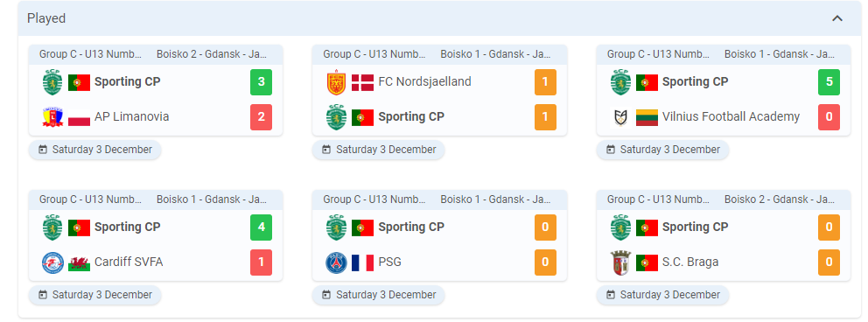
Task: Collapse the Played section with chevron
Action: 837,18
